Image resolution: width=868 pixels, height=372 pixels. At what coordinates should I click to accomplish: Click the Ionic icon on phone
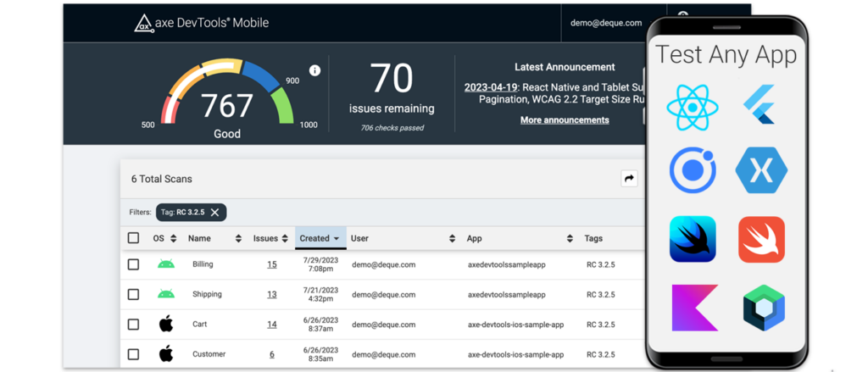coord(693,170)
